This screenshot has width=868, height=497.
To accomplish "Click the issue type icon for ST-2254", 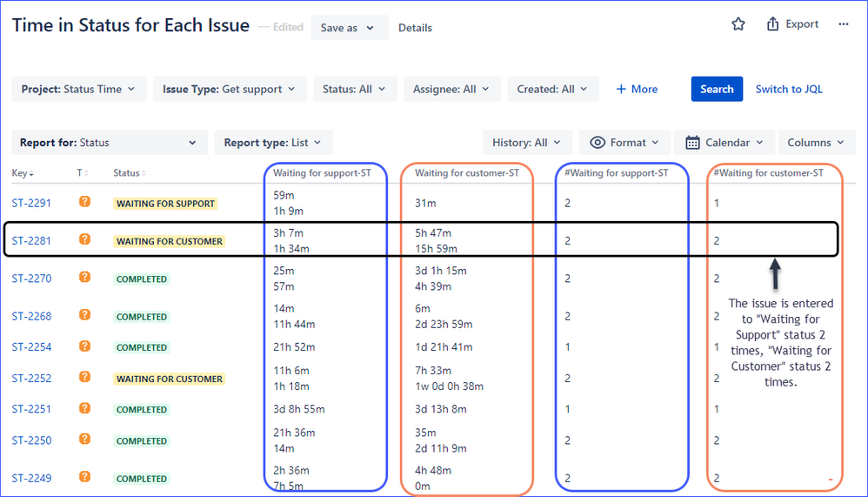I will click(x=84, y=346).
